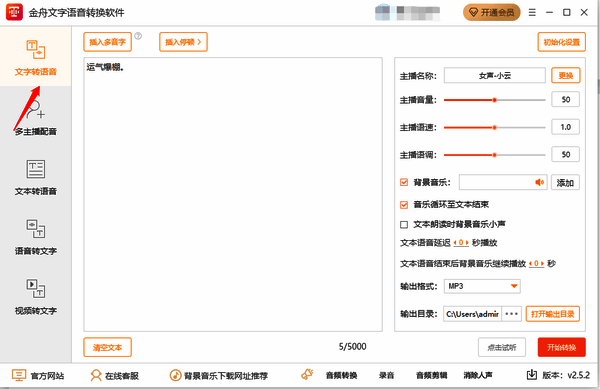Click the blurred user account area

click(407, 13)
